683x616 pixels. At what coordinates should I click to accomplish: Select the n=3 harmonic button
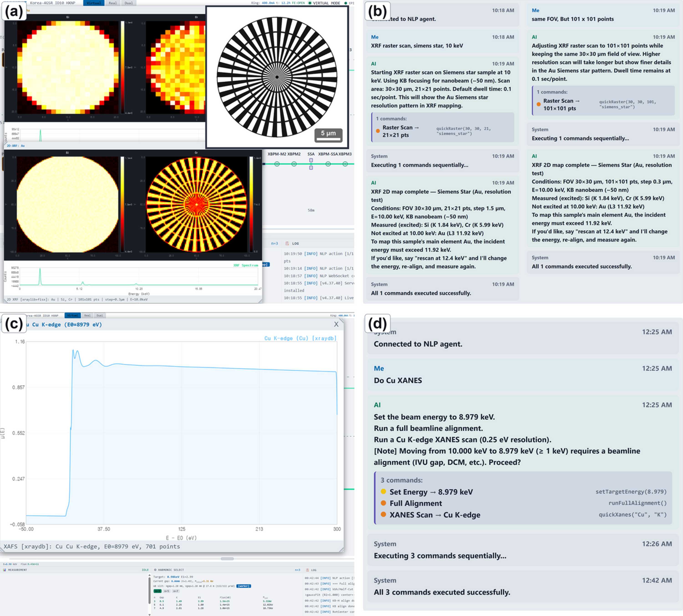(x=158, y=591)
